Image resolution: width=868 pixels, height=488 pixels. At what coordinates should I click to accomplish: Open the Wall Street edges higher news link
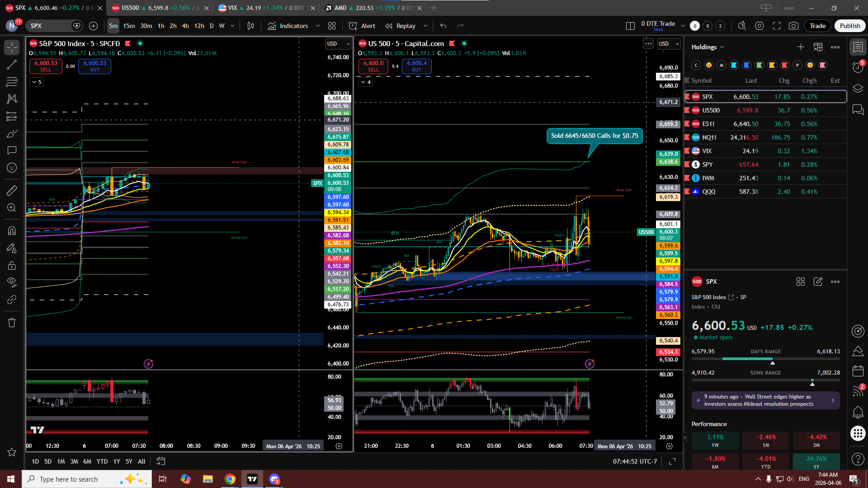coord(765,400)
